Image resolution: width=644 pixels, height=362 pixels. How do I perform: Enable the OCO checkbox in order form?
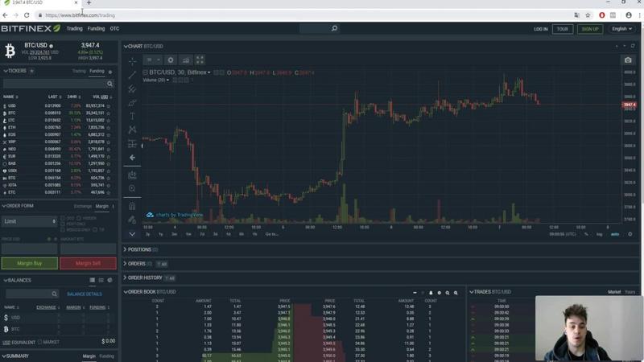[x=63, y=218]
